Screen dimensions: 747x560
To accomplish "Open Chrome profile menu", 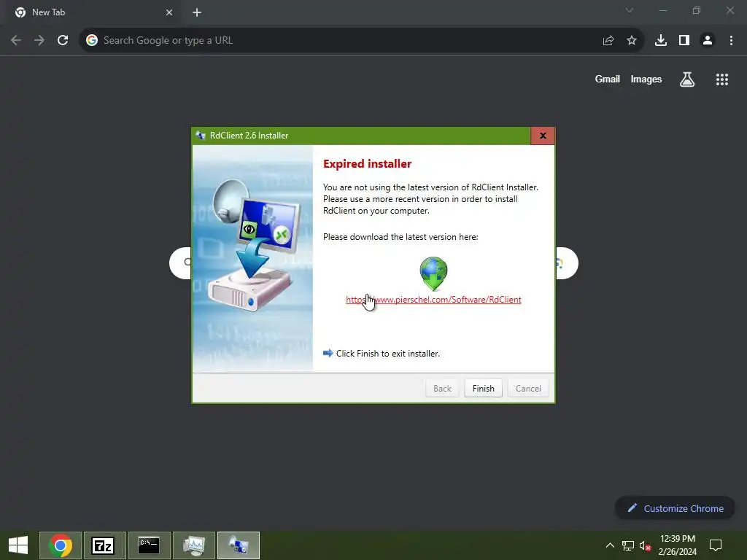I will pyautogui.click(x=708, y=41).
